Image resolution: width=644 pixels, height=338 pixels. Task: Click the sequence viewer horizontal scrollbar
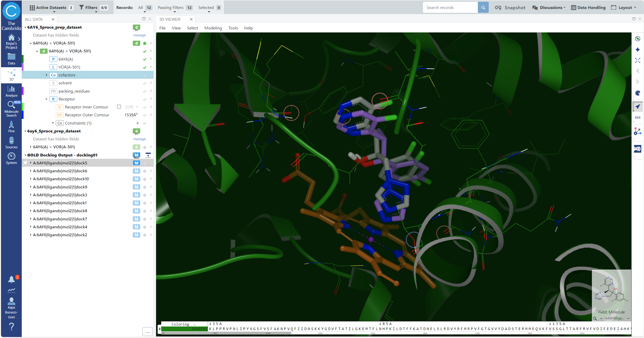click(x=226, y=333)
